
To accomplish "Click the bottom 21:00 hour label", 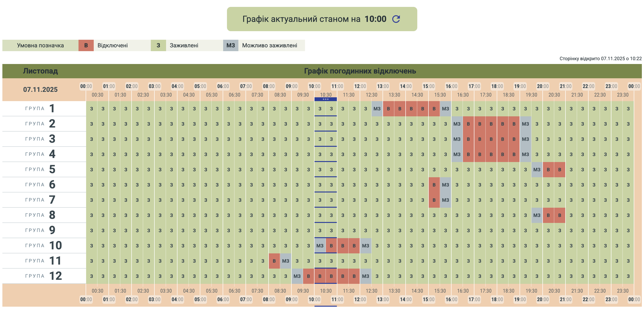I will 565,299.
